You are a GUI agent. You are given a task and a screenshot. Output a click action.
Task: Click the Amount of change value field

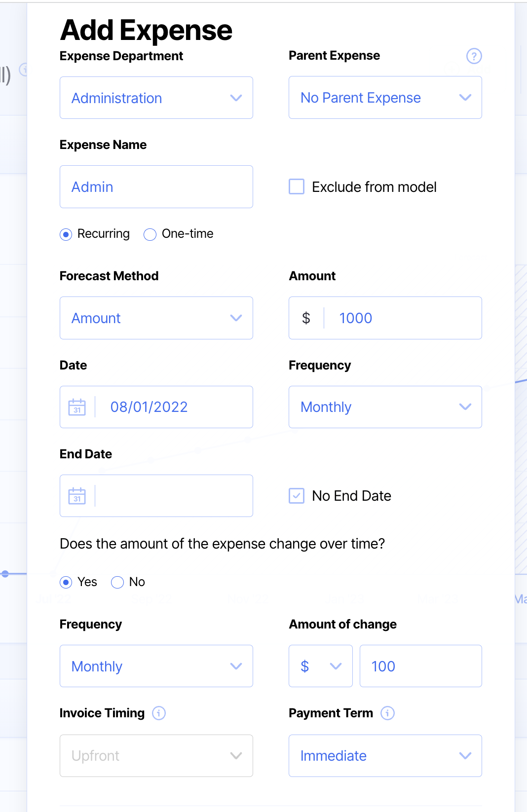(420, 666)
